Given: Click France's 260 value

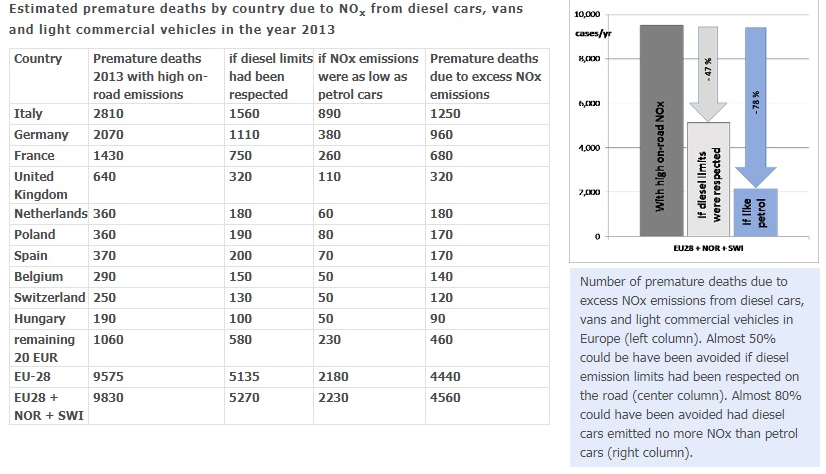Looking at the screenshot, I should (329, 155).
